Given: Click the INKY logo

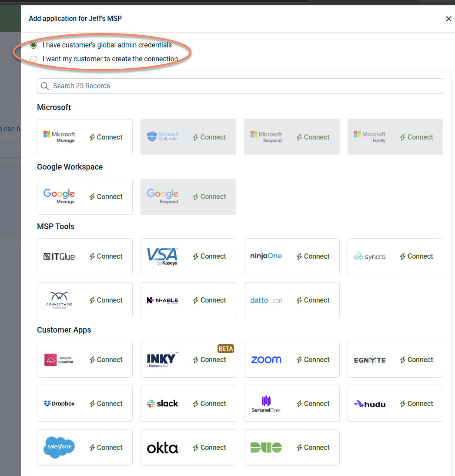Looking at the screenshot, I should [163, 360].
